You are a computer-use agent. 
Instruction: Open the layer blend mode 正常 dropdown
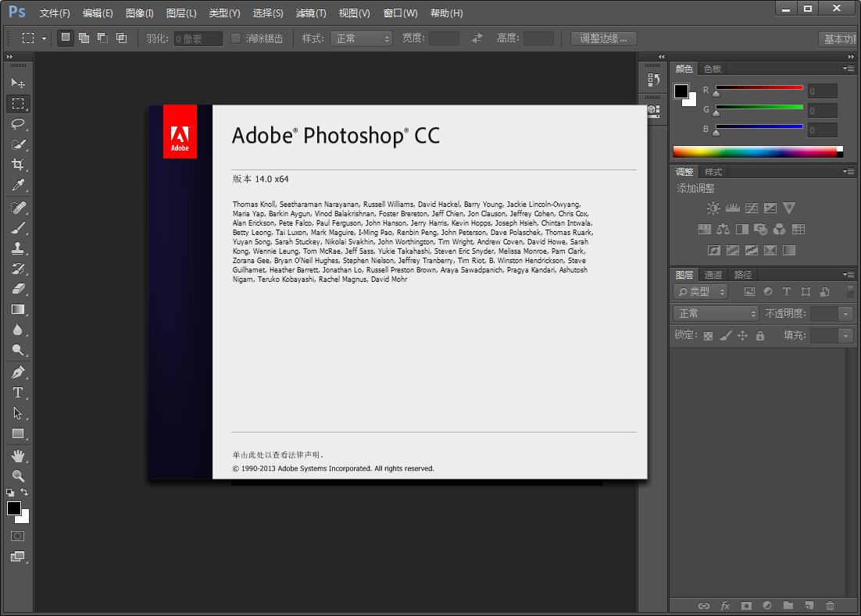tap(716, 313)
